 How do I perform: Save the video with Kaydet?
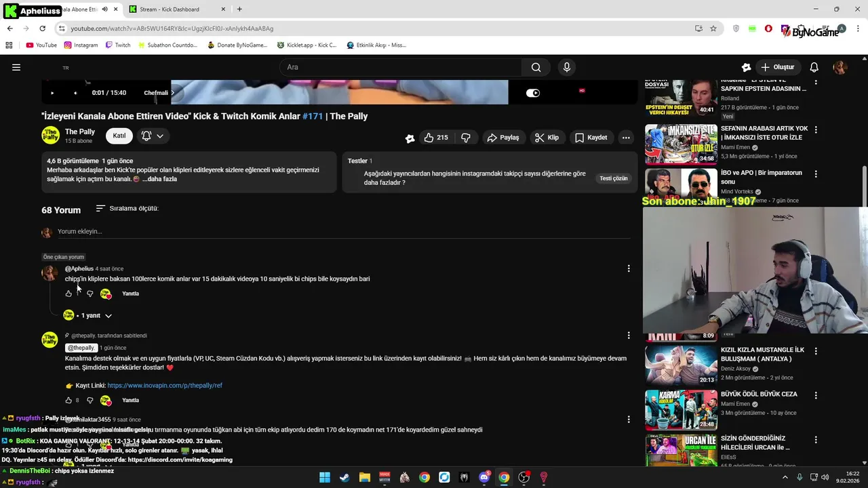591,138
